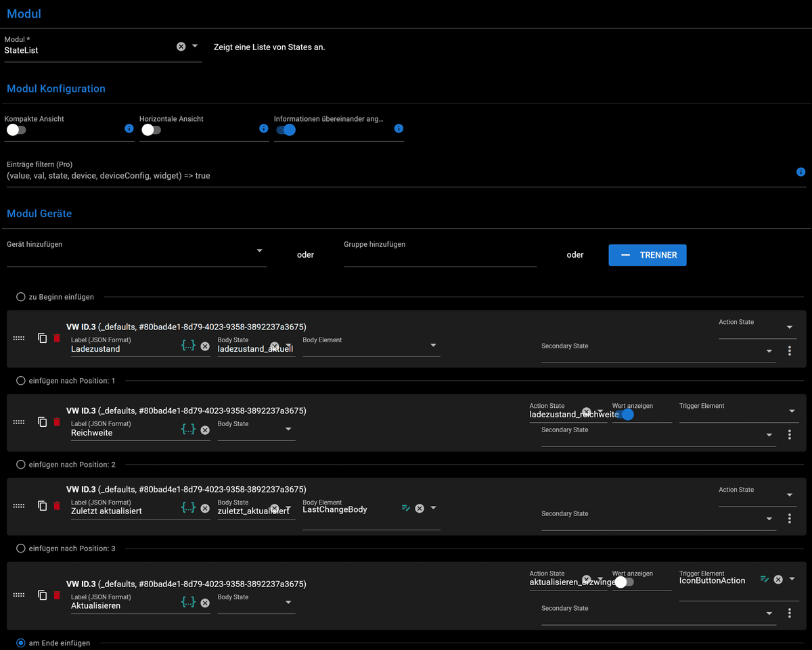The height and width of the screenshot is (650, 812).
Task: Expand the Modul StateList dropdown
Action: (x=195, y=46)
